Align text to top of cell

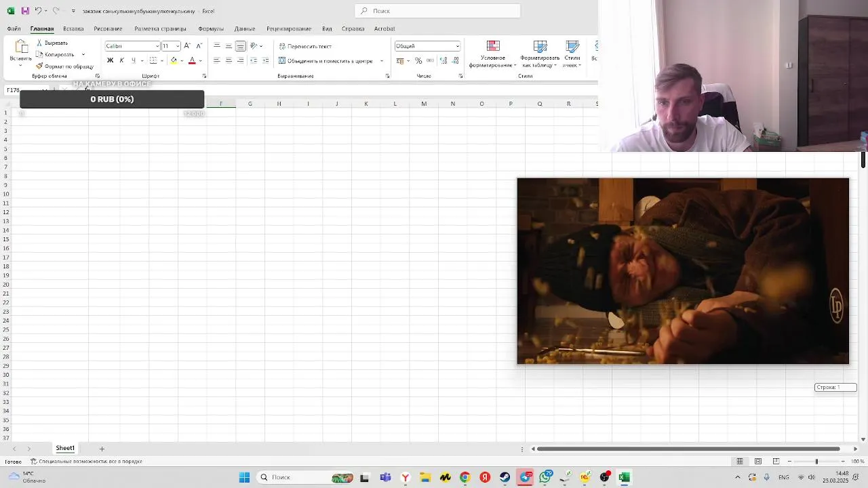(x=216, y=45)
